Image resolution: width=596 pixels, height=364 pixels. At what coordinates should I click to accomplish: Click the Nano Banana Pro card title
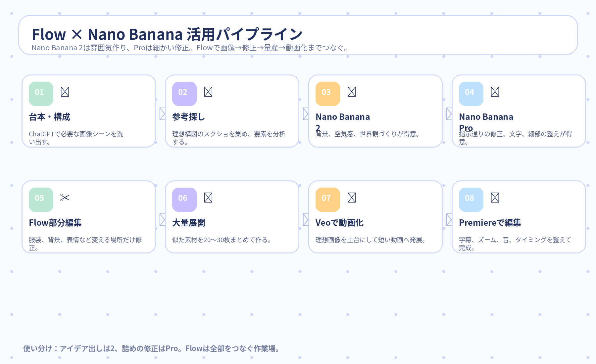pos(486,122)
